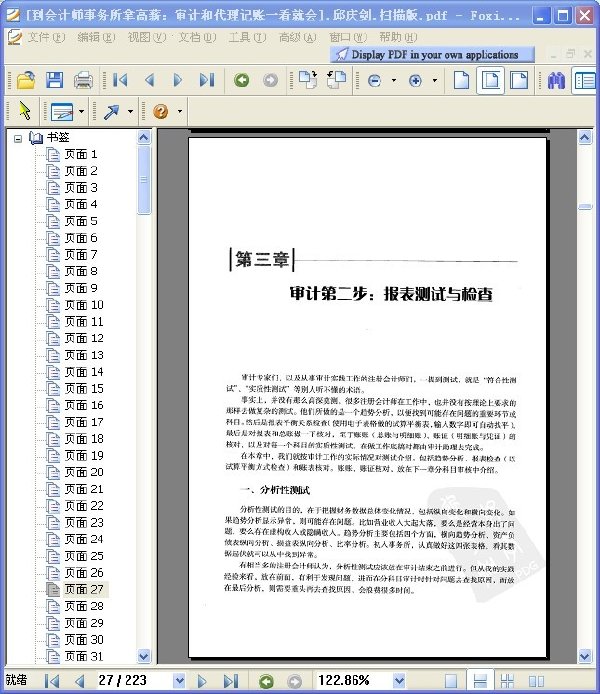Viewport: 600px width, 694px height.
Task: Open Zoom In dropdown arrow
Action: (x=435, y=81)
